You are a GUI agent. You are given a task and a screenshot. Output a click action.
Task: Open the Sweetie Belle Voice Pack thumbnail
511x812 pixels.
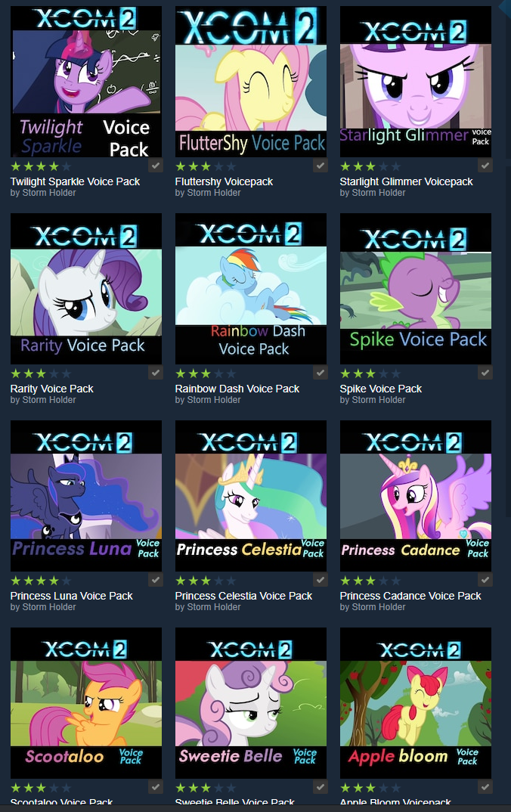[250, 703]
